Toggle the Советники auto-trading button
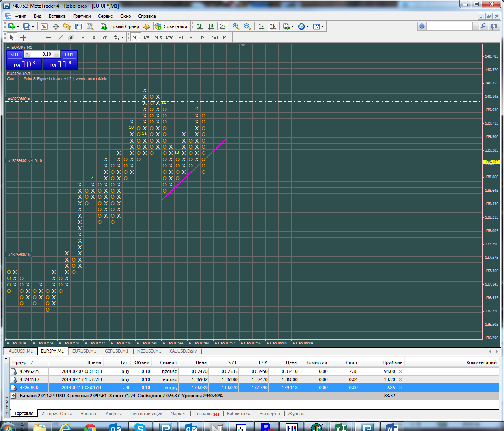Screen dimensions: 504x431 click(171, 26)
